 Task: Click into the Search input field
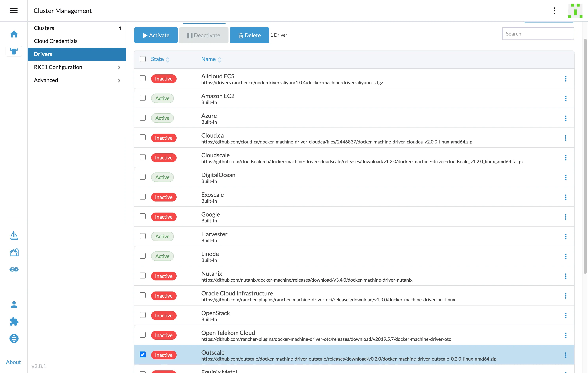point(538,34)
